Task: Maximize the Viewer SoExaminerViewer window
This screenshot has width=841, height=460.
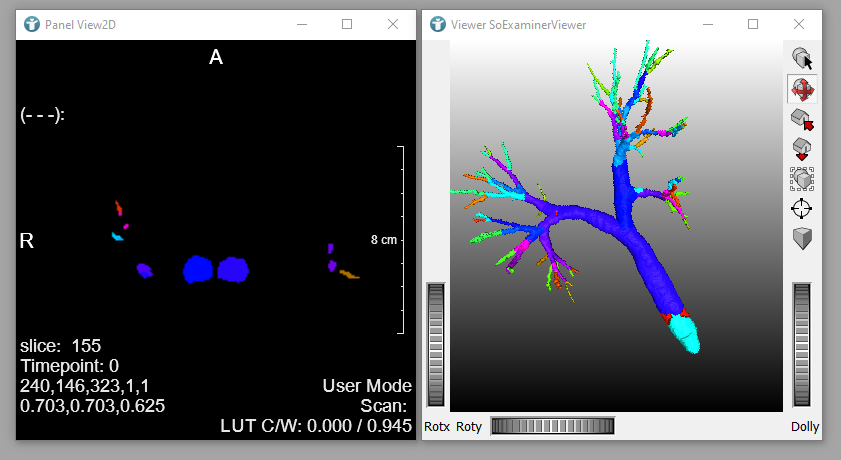Action: coord(753,24)
